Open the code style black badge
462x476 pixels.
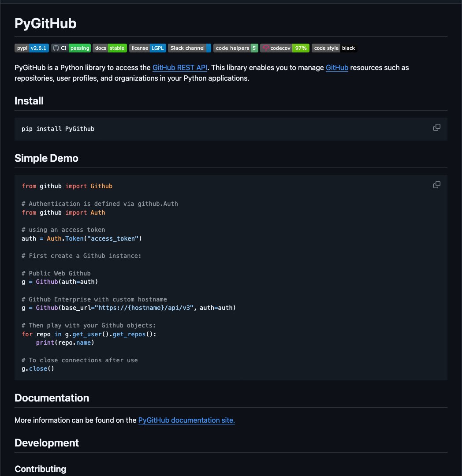pyautogui.click(x=334, y=48)
